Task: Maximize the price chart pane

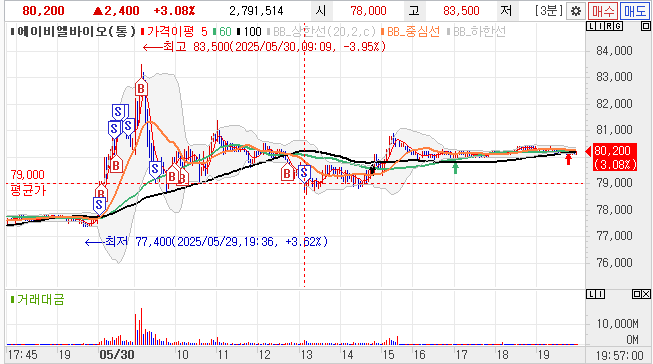Action: tap(645, 27)
